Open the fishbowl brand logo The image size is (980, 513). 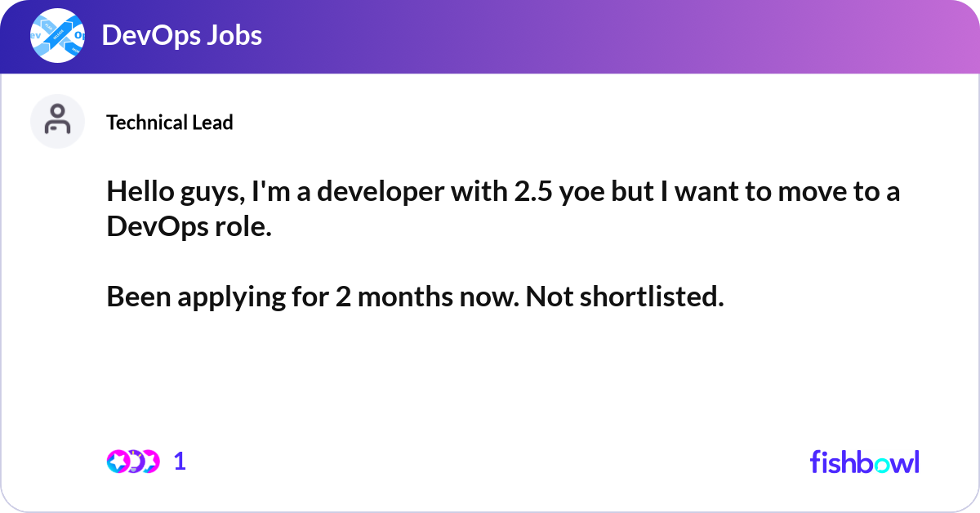click(865, 462)
